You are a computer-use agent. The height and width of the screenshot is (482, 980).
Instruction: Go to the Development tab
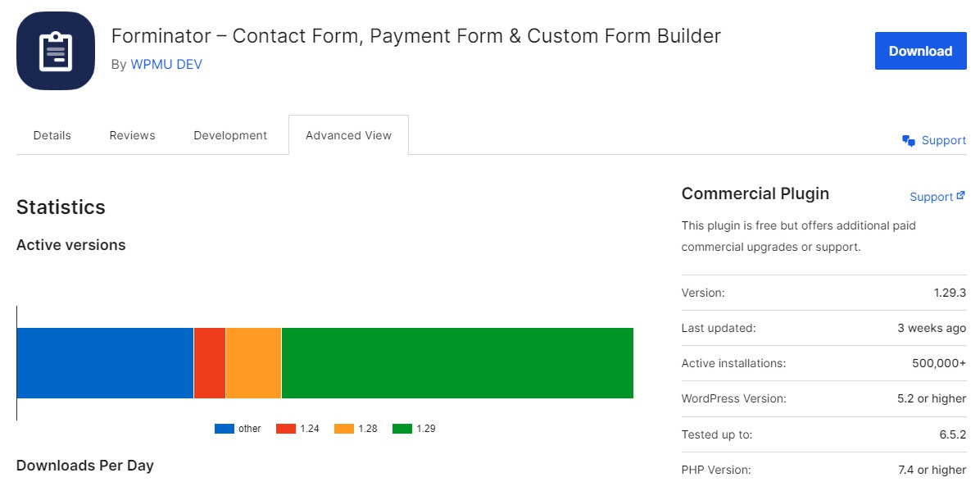point(230,135)
